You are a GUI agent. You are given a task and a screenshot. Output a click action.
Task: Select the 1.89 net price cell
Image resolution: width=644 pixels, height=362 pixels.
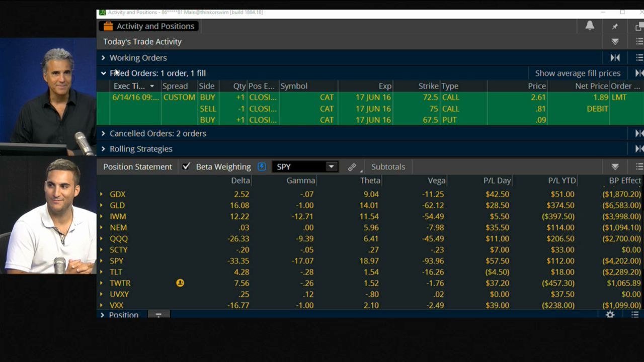pos(600,97)
